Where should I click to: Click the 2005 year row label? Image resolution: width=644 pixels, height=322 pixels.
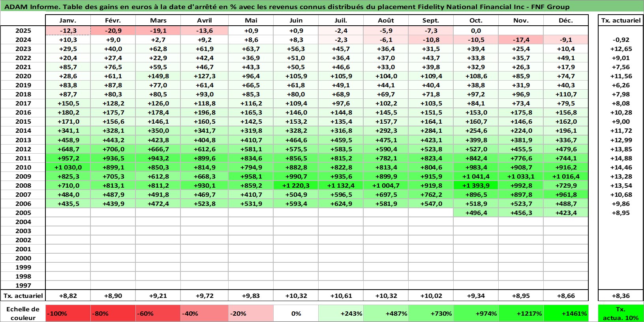[23, 213]
